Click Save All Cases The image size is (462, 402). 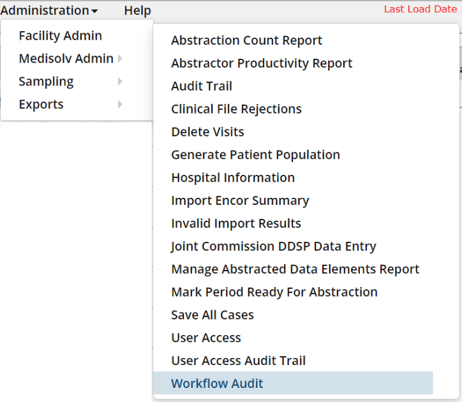(x=212, y=315)
